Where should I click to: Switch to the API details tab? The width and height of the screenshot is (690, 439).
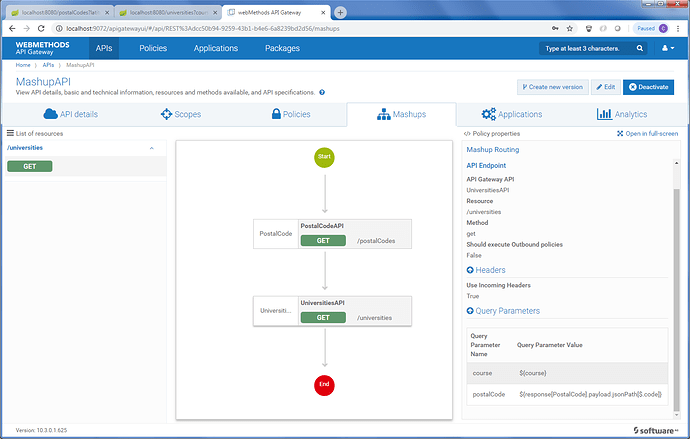[x=70, y=114]
